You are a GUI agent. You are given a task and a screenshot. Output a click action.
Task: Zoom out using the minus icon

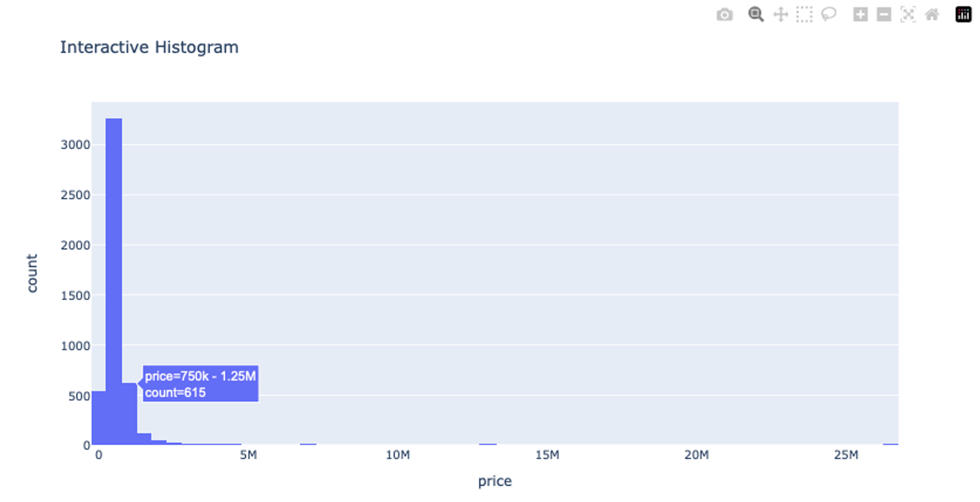(x=883, y=15)
